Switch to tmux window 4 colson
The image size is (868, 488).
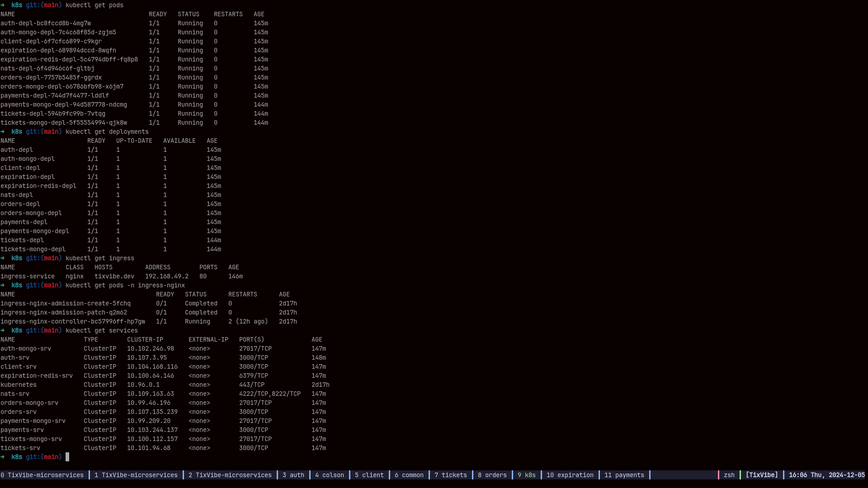(x=329, y=475)
